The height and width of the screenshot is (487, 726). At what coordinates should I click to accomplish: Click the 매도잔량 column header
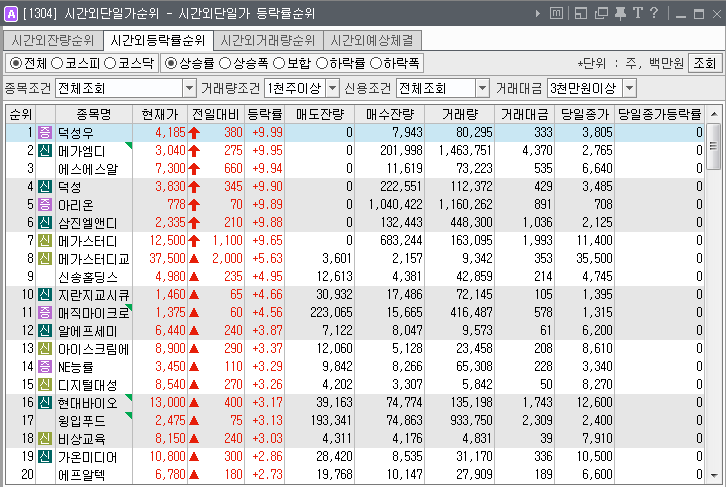point(319,114)
